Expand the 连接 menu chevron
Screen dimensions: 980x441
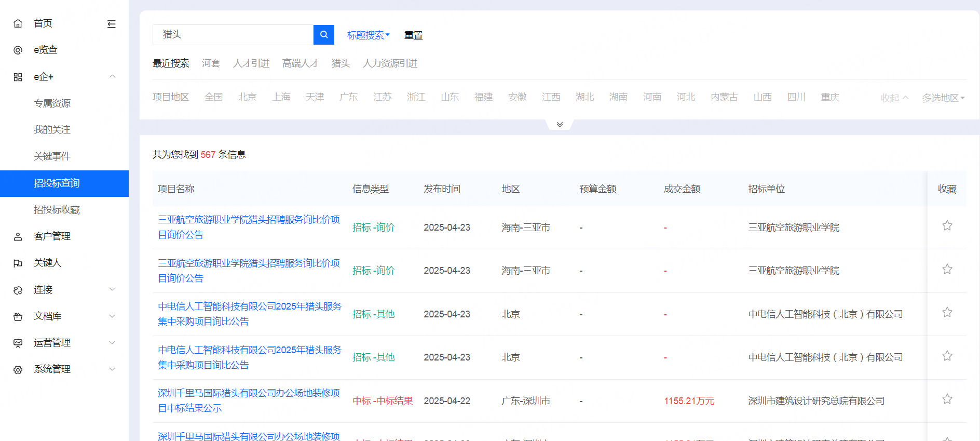(x=112, y=289)
